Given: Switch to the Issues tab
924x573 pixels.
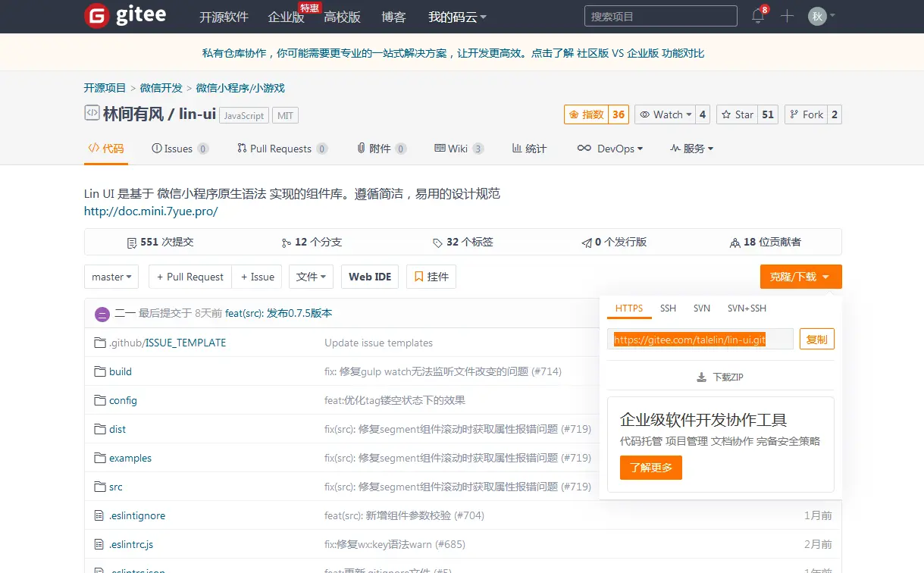Looking at the screenshot, I should click(x=180, y=149).
